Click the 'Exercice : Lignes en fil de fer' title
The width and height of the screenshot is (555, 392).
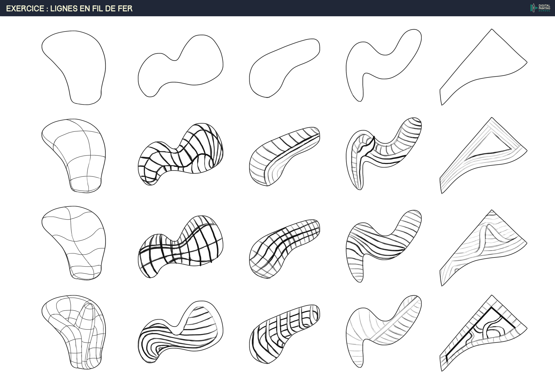pos(69,8)
